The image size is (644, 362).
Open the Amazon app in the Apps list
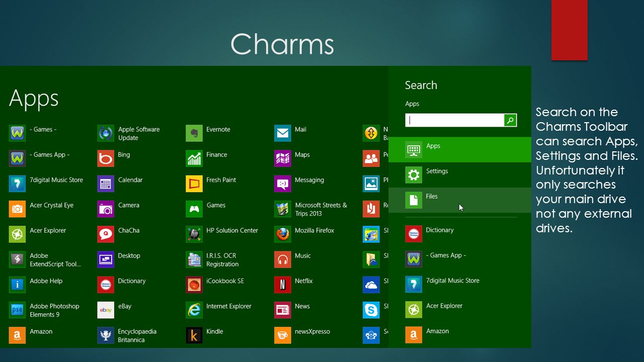[x=31, y=335]
